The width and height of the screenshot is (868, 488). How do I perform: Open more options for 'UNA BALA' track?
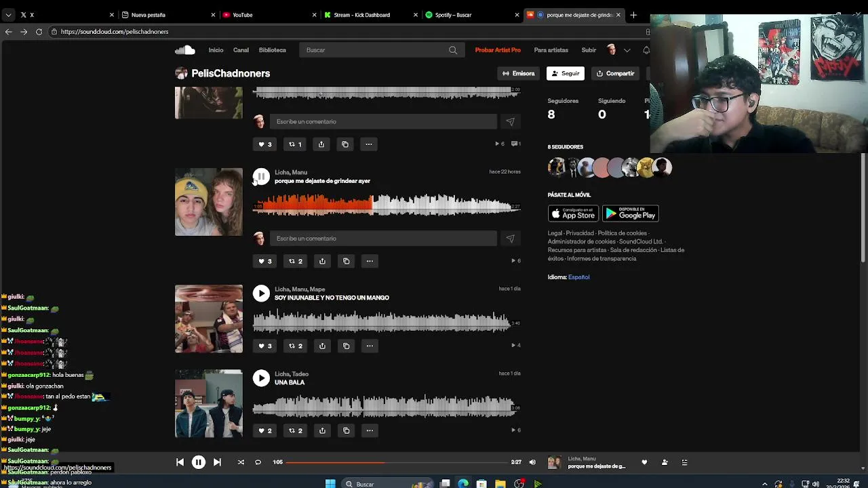pos(370,430)
